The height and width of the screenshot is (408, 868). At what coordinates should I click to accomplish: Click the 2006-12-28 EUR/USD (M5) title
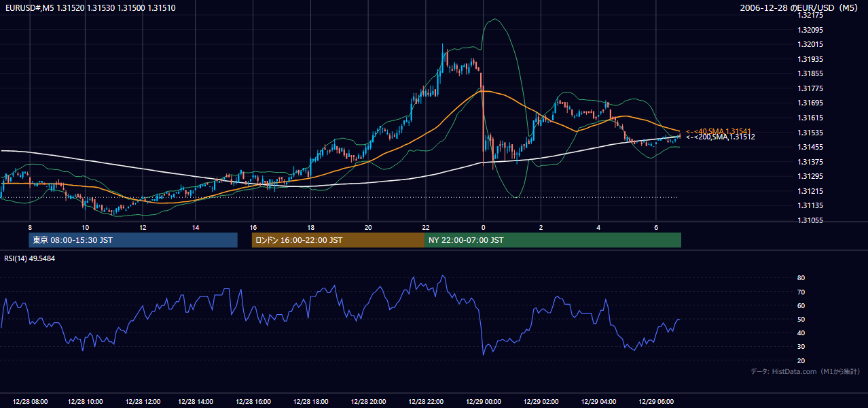pos(799,7)
